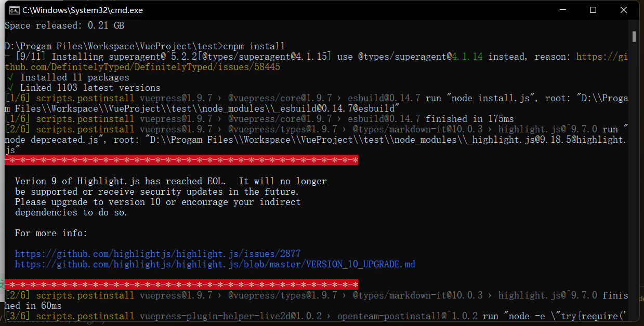644x326 pixels.
Task: Click the scrollbar up arrow
Action: click(634, 24)
